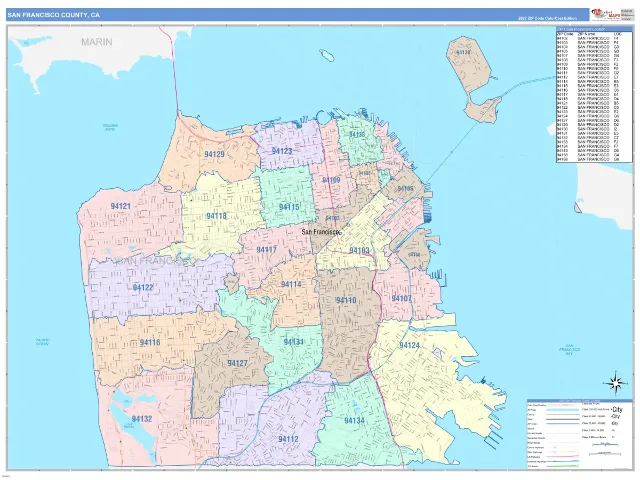The height and width of the screenshot is (480, 640).
Task: Select ZIP code label 94124
Action: click(x=409, y=345)
